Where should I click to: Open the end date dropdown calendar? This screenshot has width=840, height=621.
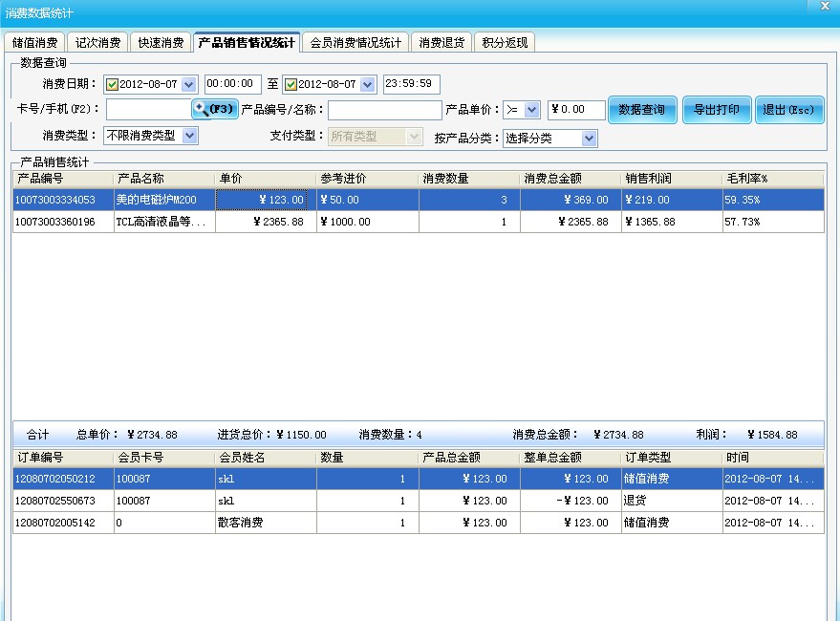(x=368, y=84)
